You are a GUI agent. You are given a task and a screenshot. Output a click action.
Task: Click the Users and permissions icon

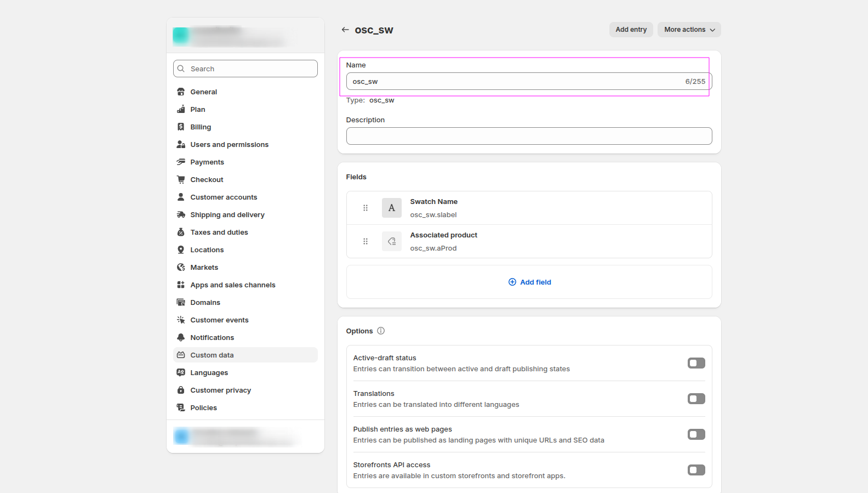pos(181,144)
